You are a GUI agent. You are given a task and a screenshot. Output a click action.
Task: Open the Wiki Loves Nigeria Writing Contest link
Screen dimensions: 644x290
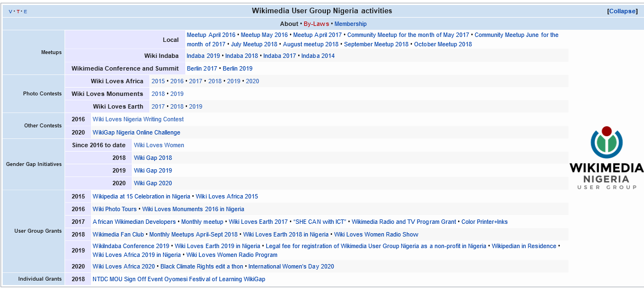click(138, 119)
